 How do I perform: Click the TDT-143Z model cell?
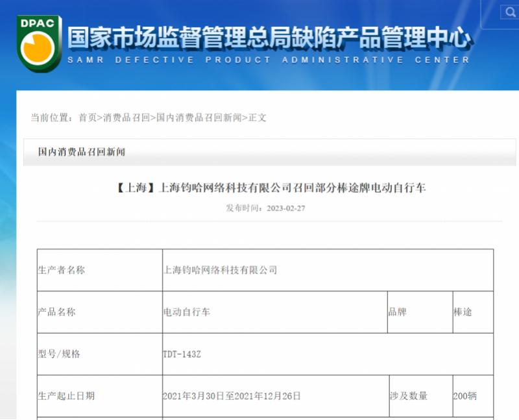click(x=328, y=354)
